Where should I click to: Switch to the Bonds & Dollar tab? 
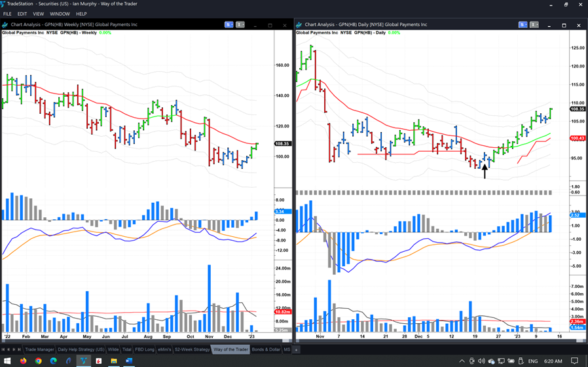click(x=266, y=349)
